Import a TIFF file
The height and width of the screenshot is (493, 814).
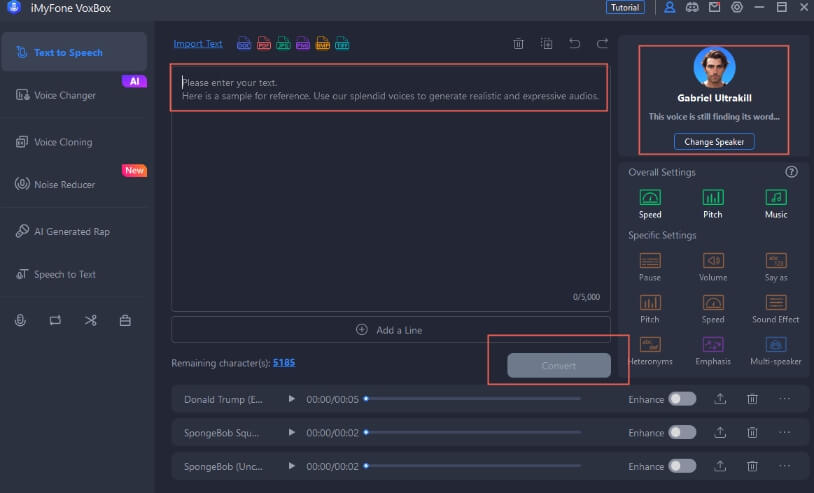tap(342, 44)
